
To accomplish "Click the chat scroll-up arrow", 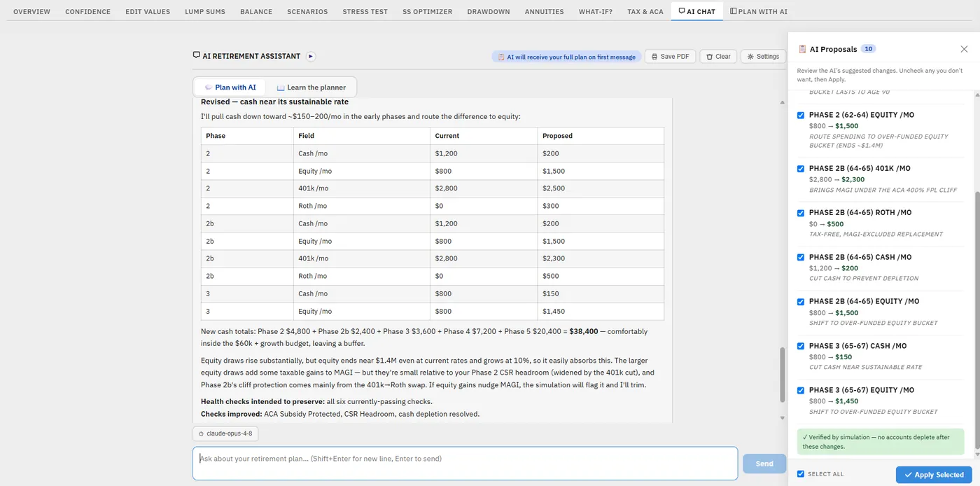I will pyautogui.click(x=783, y=102).
